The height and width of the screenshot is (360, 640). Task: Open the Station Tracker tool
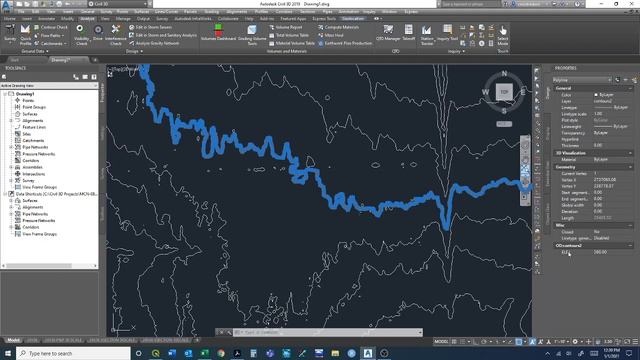pos(427,34)
